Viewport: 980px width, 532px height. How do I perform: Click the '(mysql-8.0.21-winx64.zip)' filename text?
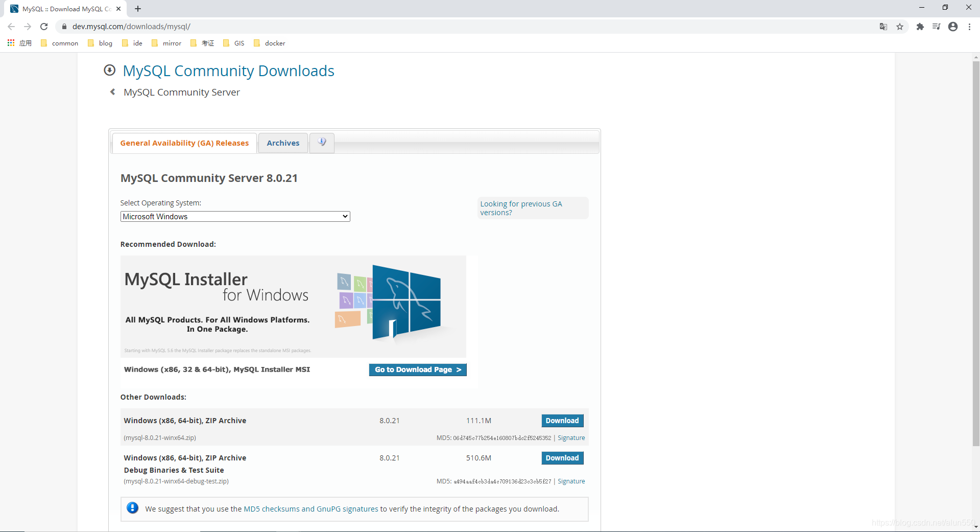click(x=160, y=438)
